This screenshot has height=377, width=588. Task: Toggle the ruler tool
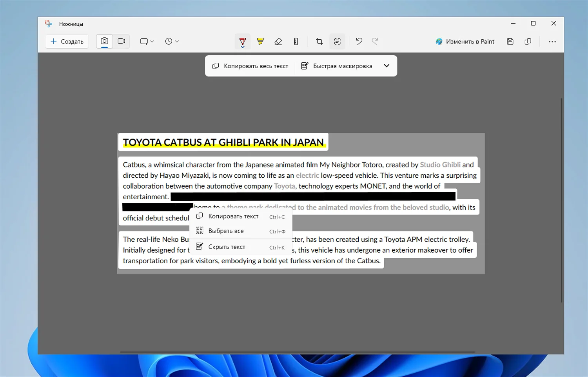point(296,41)
